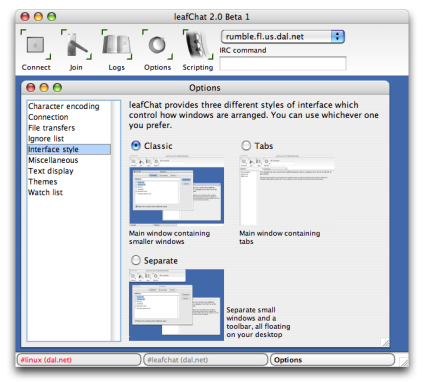Select the Options tab in the bottom bar
The height and width of the screenshot is (382, 423).
(332, 360)
